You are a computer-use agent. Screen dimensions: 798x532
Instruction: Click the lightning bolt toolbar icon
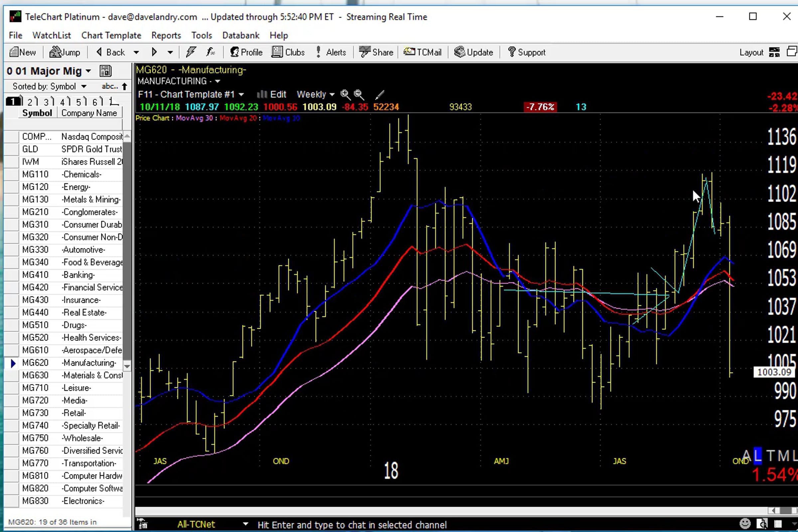point(191,52)
